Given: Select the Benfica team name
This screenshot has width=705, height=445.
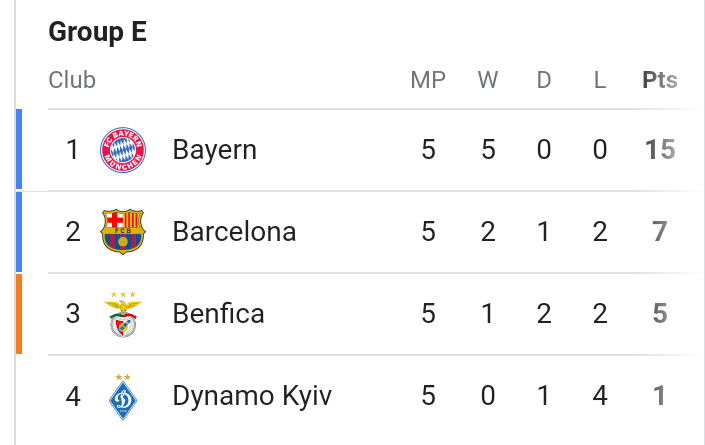Looking at the screenshot, I should tap(219, 313).
